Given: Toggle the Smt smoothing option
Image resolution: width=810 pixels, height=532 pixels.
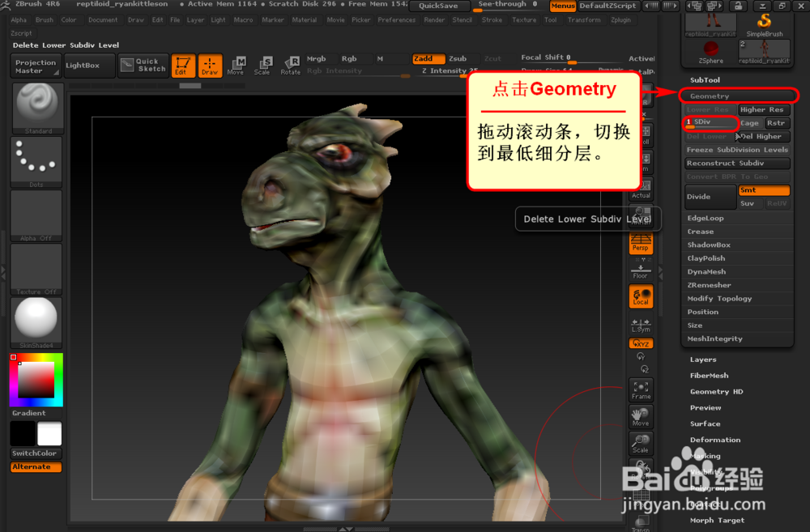Looking at the screenshot, I should (x=764, y=190).
